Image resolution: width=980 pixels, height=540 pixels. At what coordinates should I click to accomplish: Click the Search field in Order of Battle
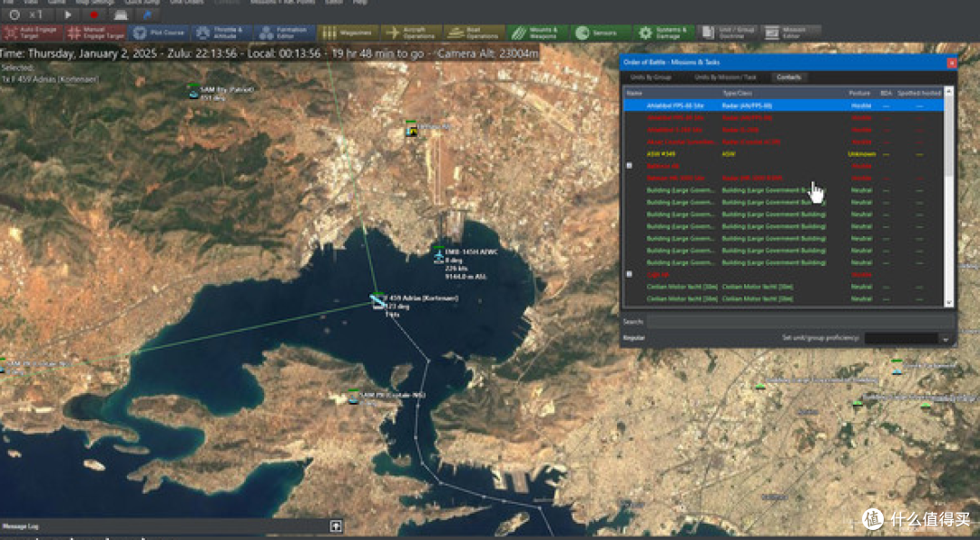[x=800, y=322]
